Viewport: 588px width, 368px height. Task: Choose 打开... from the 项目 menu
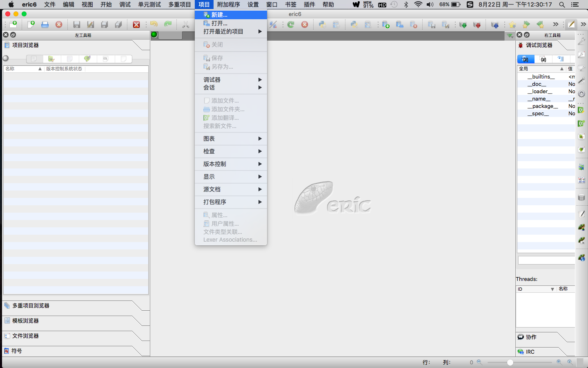coord(231,23)
